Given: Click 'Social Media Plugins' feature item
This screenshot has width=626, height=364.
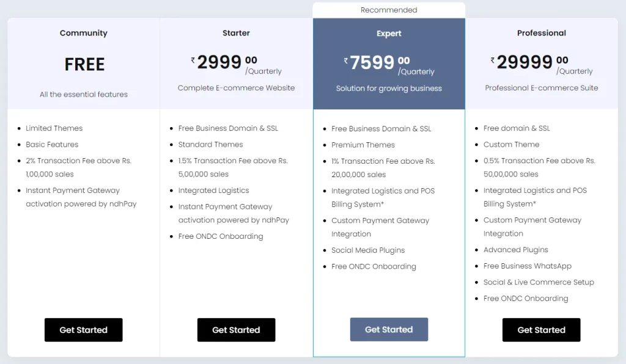Looking at the screenshot, I should click(x=367, y=250).
